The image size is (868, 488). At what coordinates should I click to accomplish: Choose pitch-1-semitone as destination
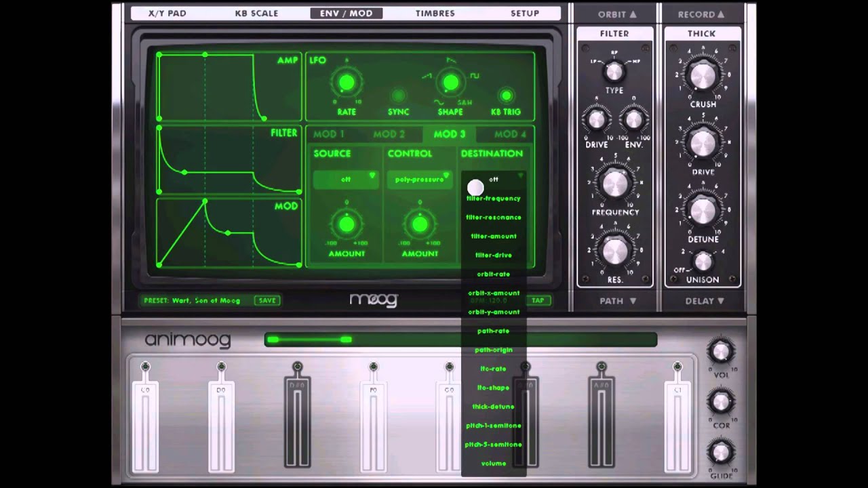click(x=494, y=426)
